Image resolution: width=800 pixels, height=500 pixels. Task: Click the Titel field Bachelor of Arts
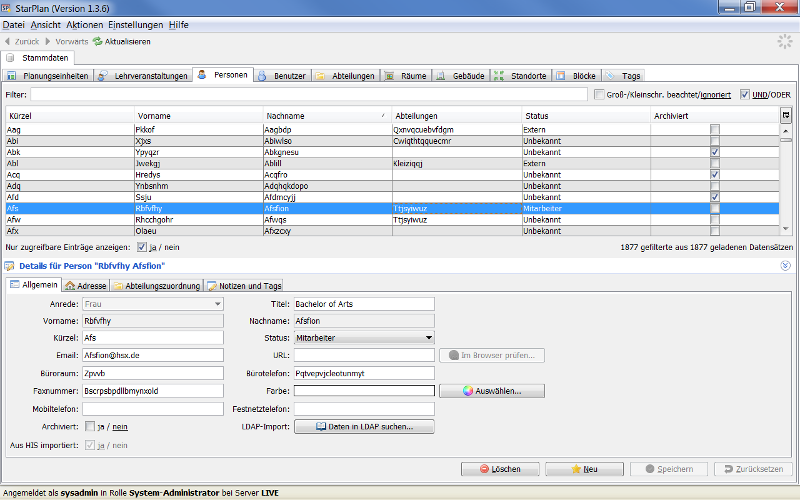pos(364,304)
